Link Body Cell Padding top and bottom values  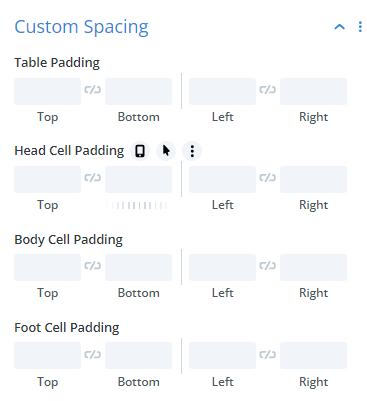coord(93,266)
